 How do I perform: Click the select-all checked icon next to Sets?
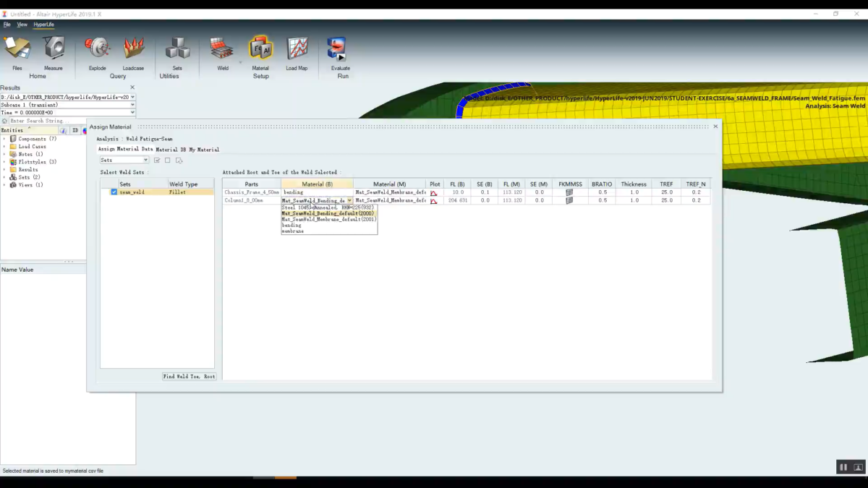(x=157, y=160)
